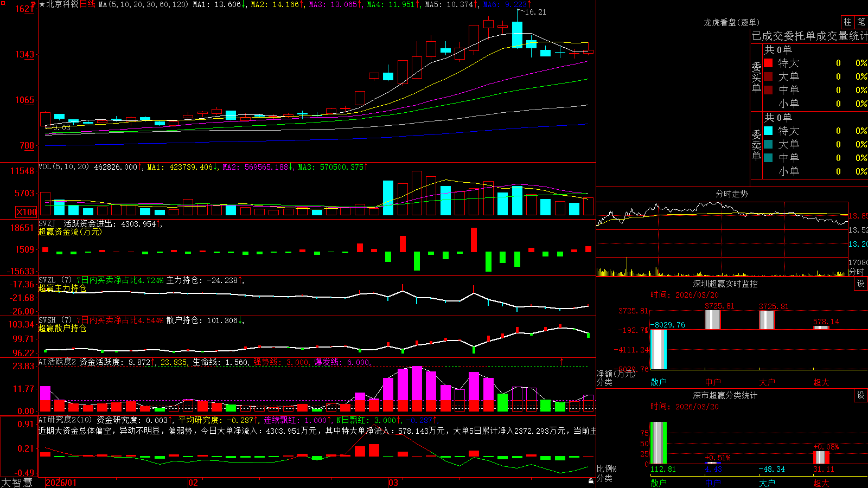Click the red question mark icon near the price axis
The height and width of the screenshot is (488, 868).
(33, 5)
